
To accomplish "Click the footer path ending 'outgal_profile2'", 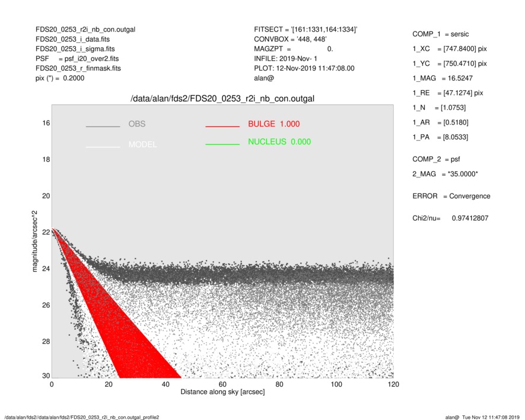I will (x=82, y=417).
